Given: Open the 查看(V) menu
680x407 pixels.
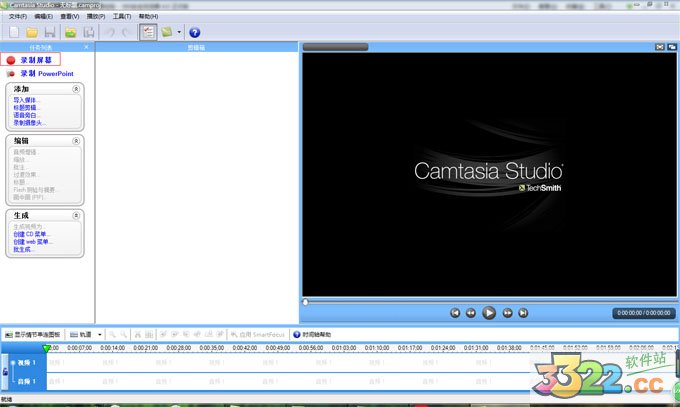Looking at the screenshot, I should tap(69, 16).
